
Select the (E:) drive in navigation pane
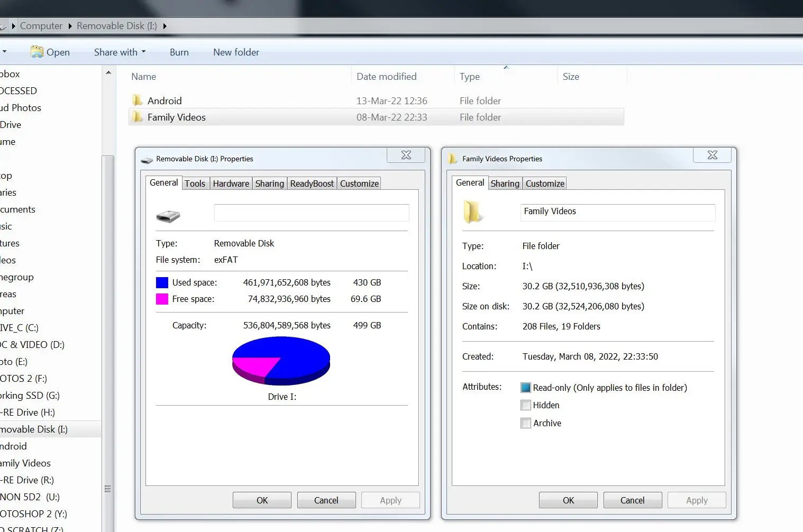14,361
